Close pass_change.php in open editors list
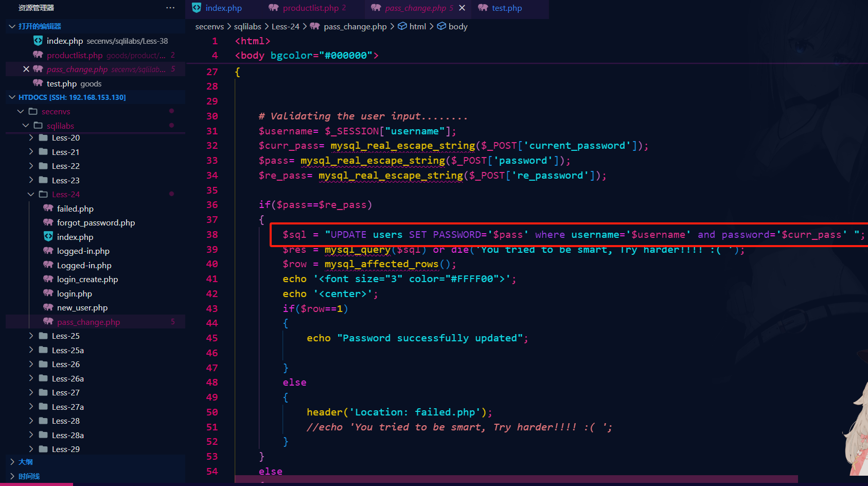The image size is (868, 486). (x=26, y=69)
